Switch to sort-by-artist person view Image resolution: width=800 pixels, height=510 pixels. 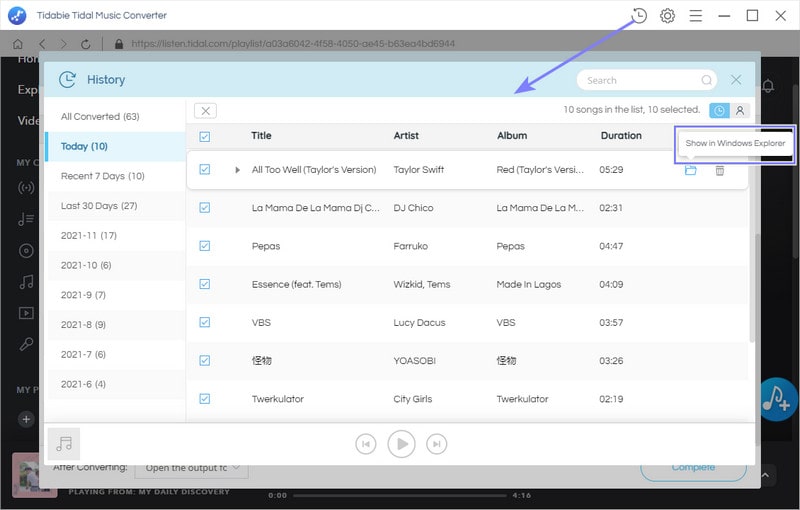(x=740, y=110)
